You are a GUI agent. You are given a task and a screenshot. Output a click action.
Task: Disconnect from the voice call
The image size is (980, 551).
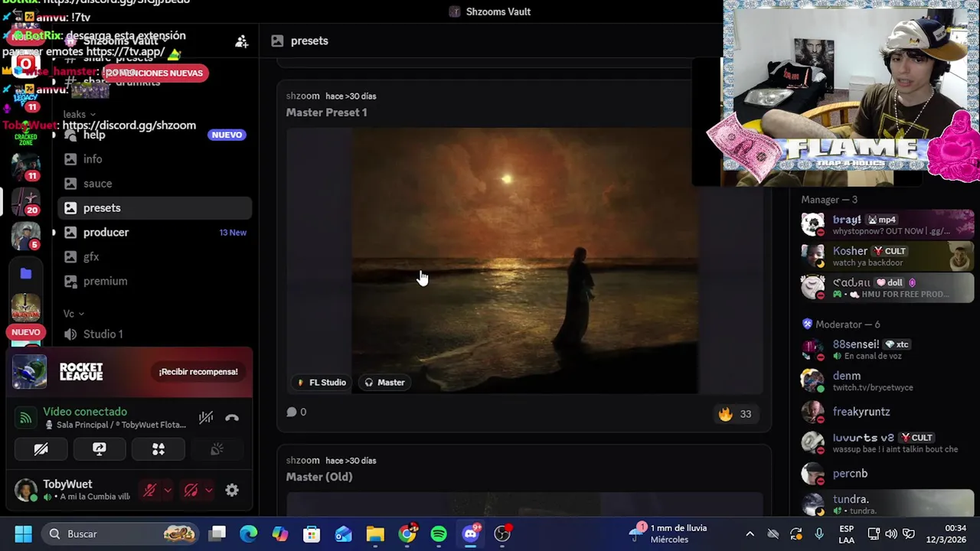tap(232, 418)
